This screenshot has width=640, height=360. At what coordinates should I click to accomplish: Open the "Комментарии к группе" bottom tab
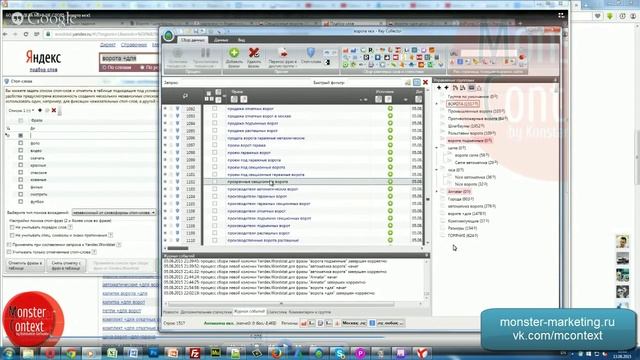[x=310, y=312]
